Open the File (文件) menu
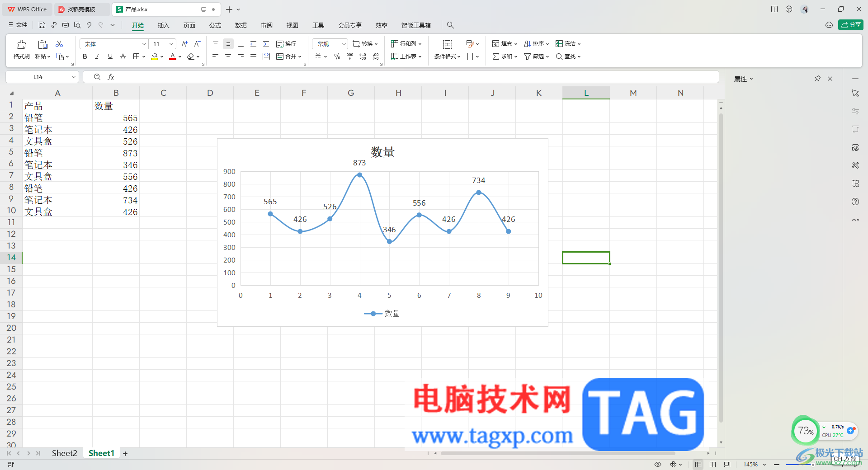 coord(18,25)
